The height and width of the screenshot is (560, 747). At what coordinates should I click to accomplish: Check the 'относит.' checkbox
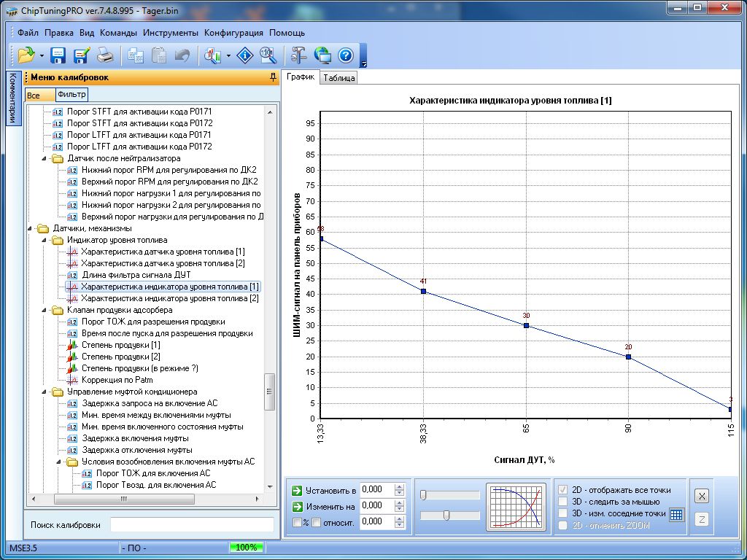click(317, 522)
